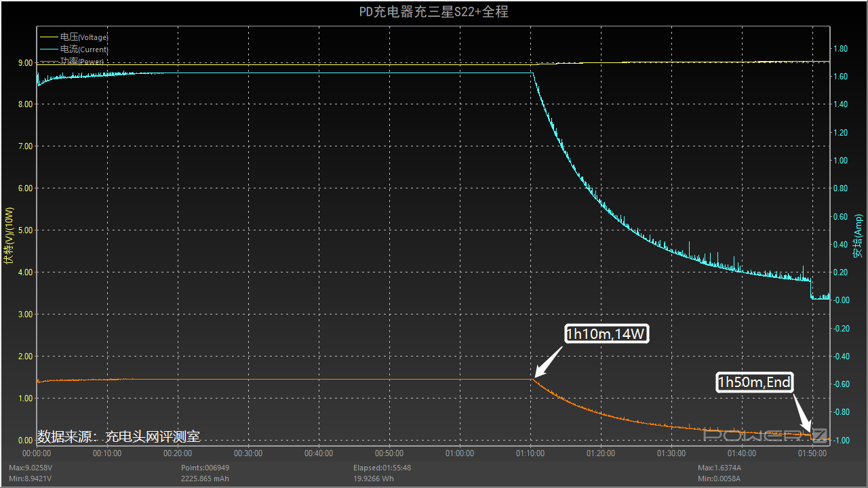Click the left axis title 伏特(V)/(10W)
The width and height of the screenshot is (868, 488).
(x=9, y=235)
